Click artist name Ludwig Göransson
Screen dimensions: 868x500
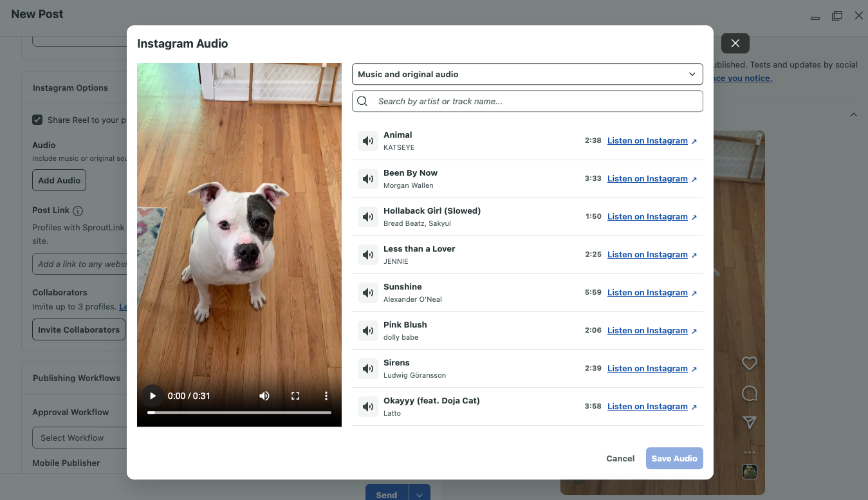pos(414,375)
